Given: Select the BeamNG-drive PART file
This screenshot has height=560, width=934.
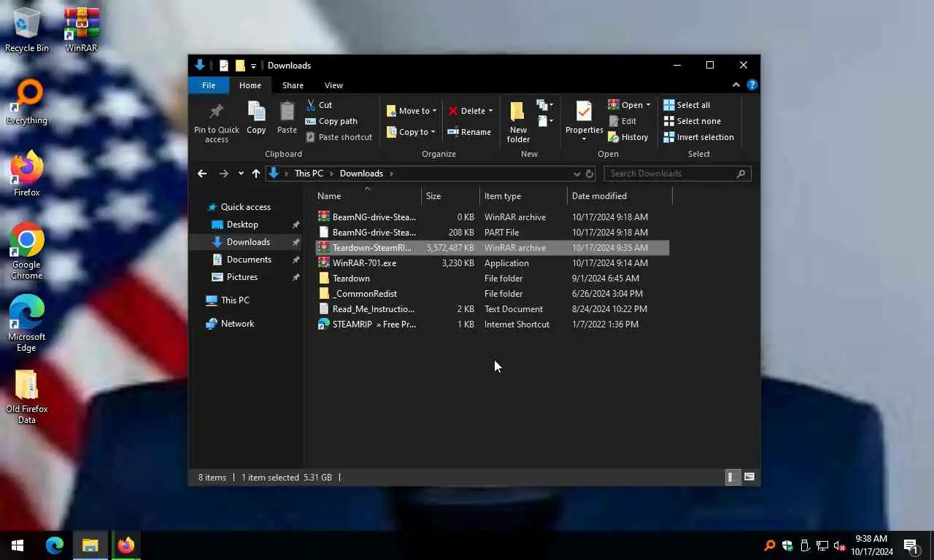Looking at the screenshot, I should 492,233.
